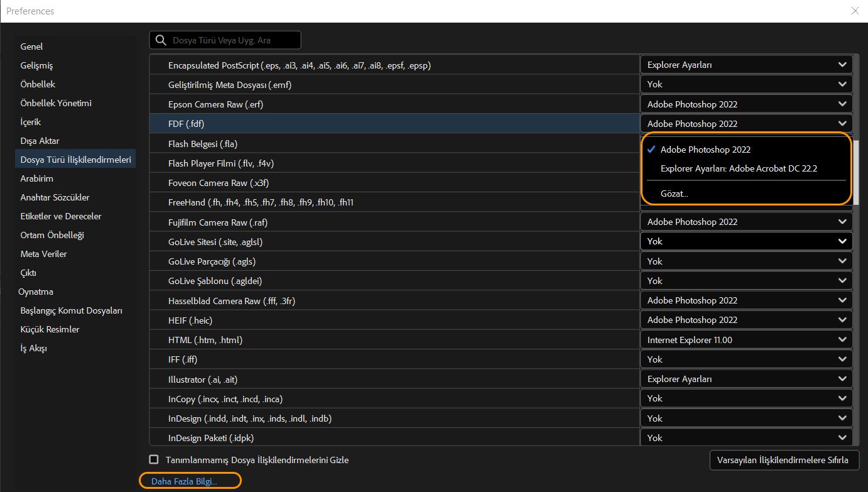Toggle Tanımlanmamış Dosya İlişkilendirmelerini Gizle checkbox
The width and height of the screenshot is (868, 492).
pyautogui.click(x=154, y=459)
